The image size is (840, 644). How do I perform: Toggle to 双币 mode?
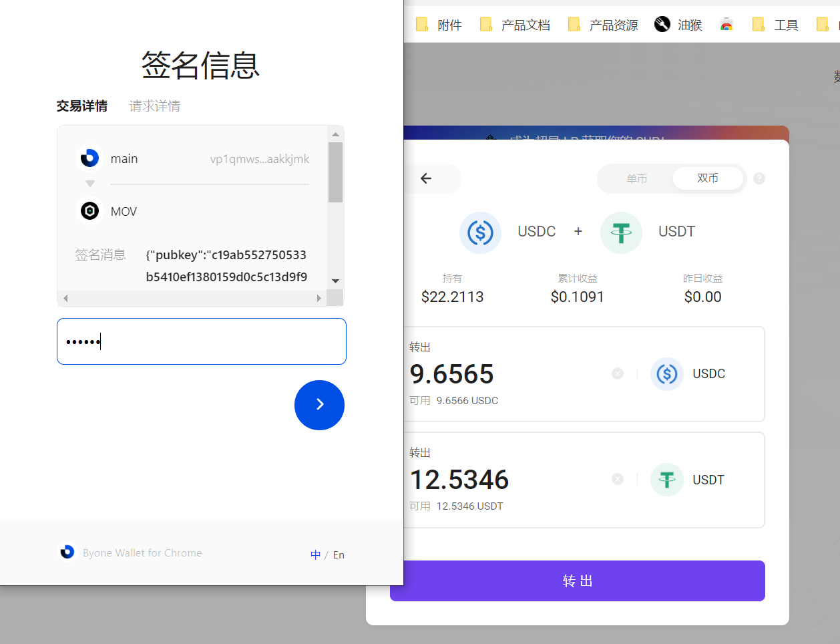click(x=707, y=178)
